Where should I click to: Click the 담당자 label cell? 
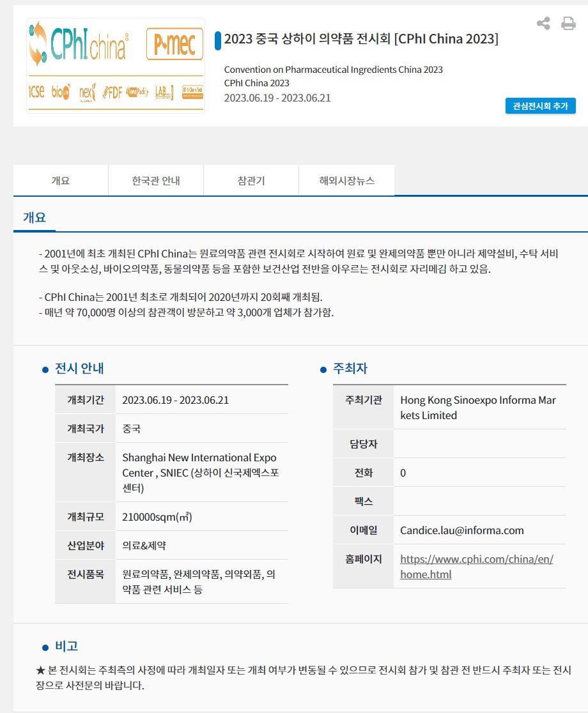coord(364,444)
